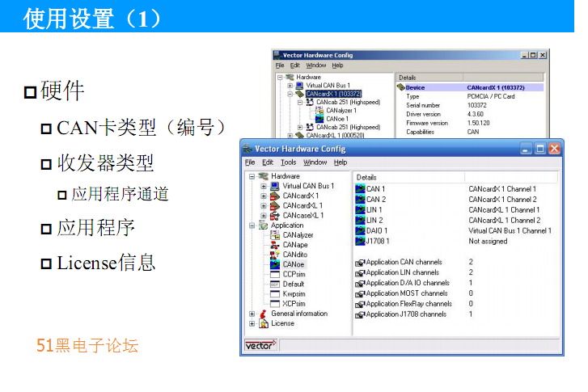Click the CCPsim application icon
Image resolution: width=588 pixels, height=392 pixels.
tap(275, 274)
